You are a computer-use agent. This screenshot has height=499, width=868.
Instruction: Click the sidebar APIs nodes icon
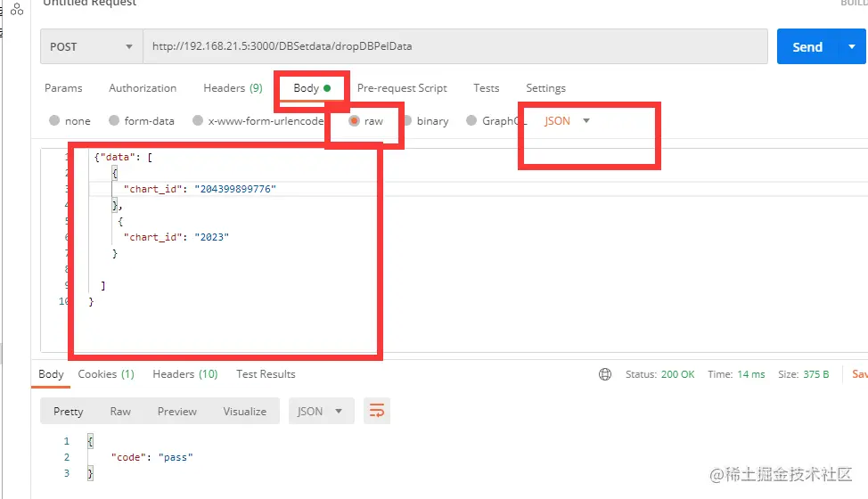(17, 9)
